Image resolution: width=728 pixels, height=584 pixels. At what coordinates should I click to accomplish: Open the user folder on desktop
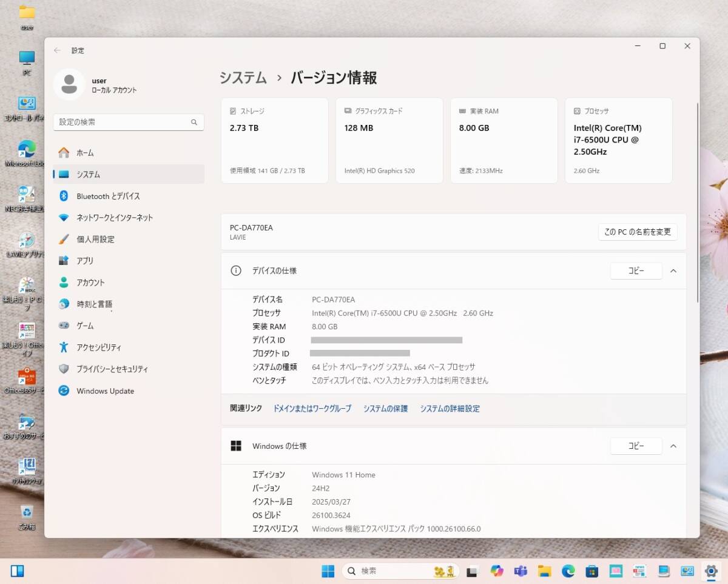click(x=27, y=18)
